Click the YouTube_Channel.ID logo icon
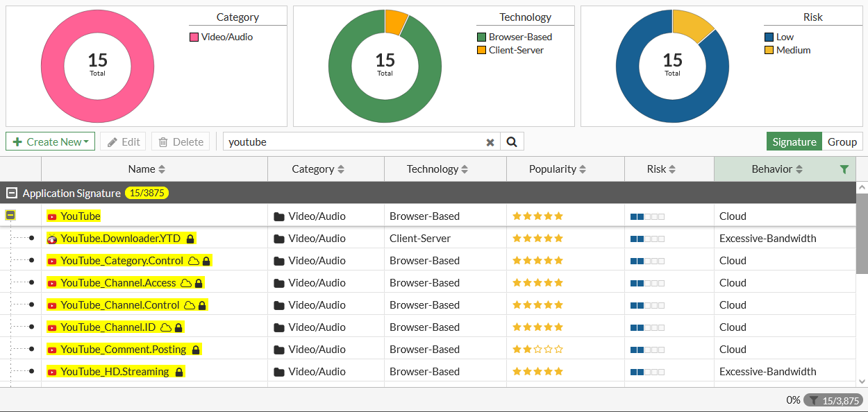 (52, 327)
